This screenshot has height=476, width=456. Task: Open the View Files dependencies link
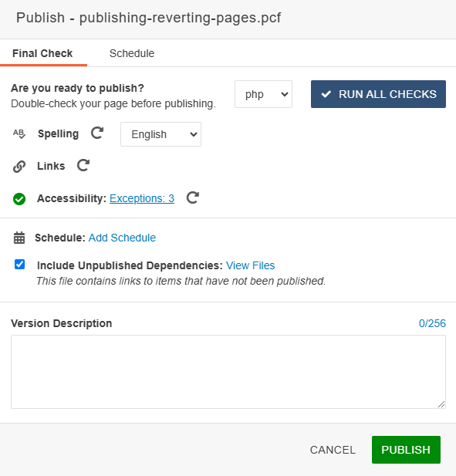(251, 265)
